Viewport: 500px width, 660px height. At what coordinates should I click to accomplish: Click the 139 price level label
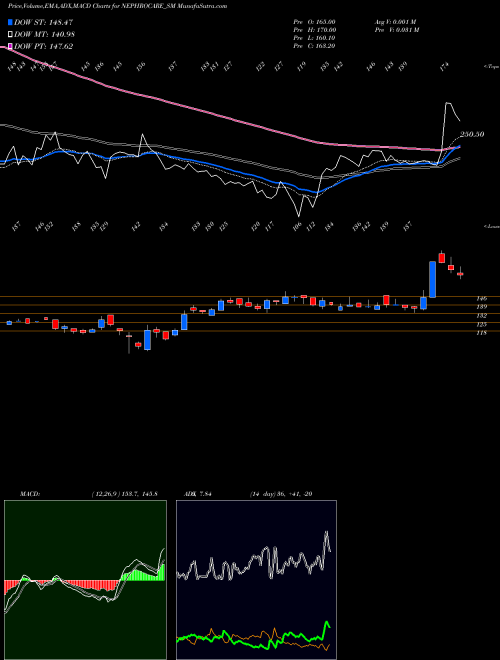coord(481,307)
